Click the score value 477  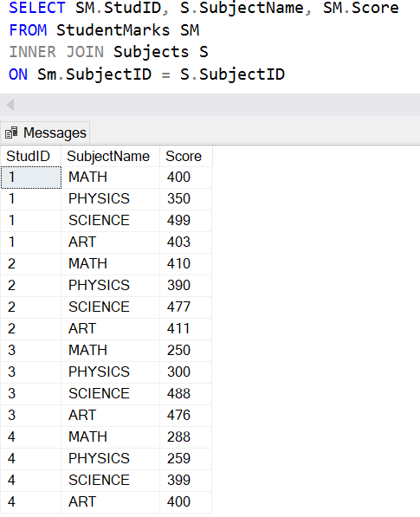point(178,307)
